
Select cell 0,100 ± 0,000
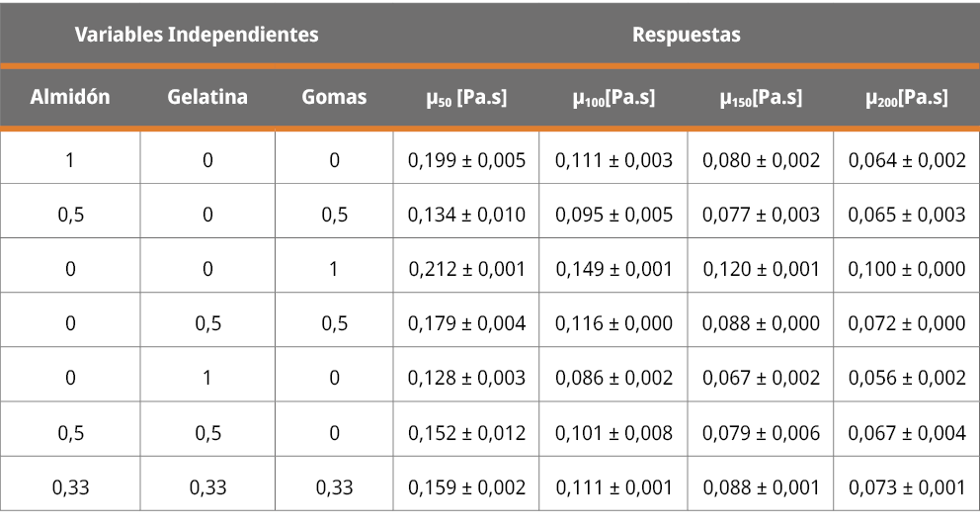pyautogui.click(x=906, y=269)
